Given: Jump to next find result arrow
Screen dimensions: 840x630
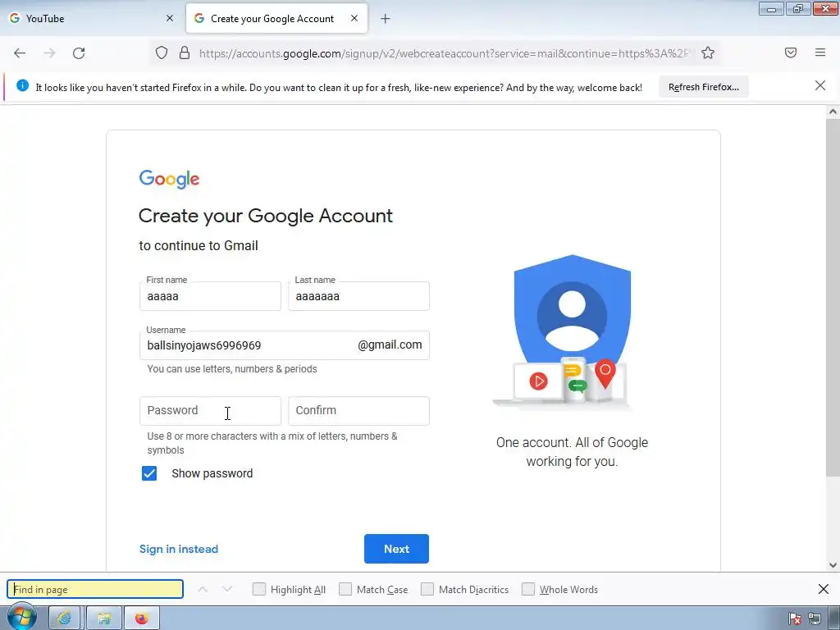Looking at the screenshot, I should point(227,589).
